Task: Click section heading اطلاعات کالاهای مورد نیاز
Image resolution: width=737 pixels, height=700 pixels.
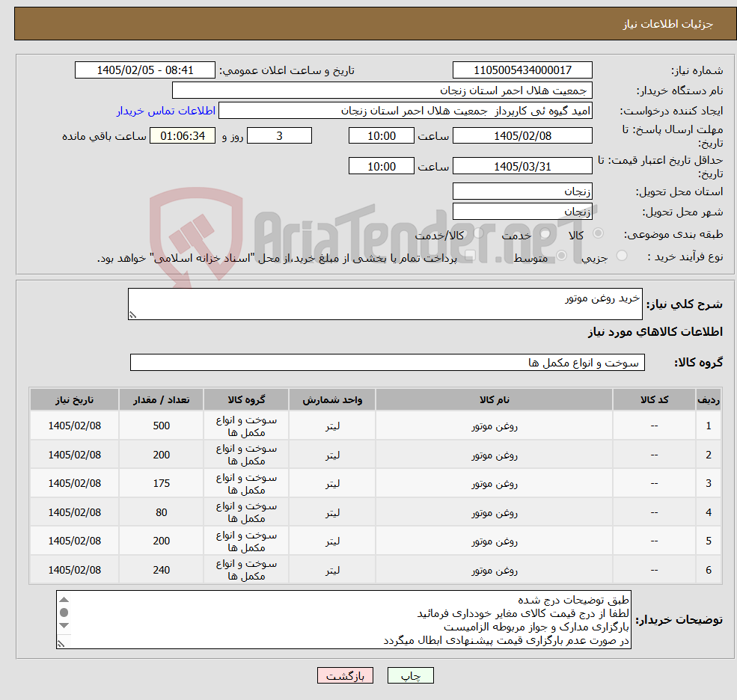Action: coord(655,332)
